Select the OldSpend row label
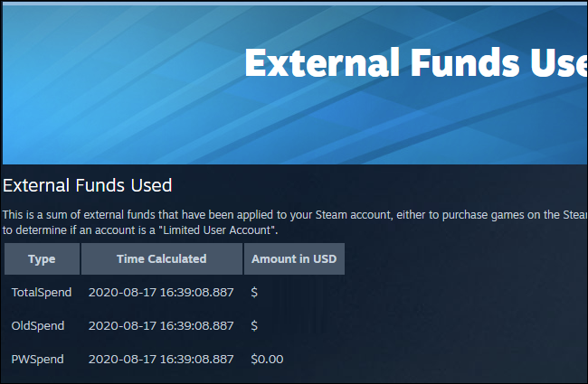 (36, 325)
